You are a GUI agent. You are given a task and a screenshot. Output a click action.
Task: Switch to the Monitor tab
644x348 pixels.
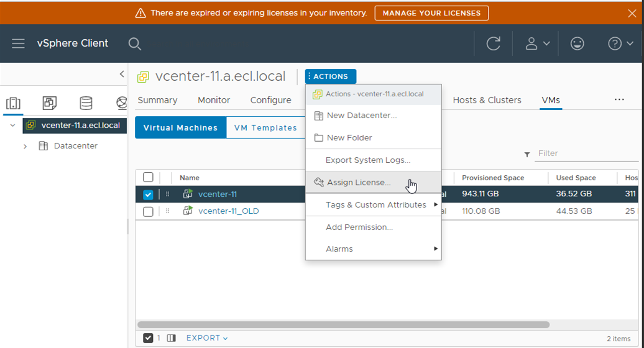(x=214, y=100)
